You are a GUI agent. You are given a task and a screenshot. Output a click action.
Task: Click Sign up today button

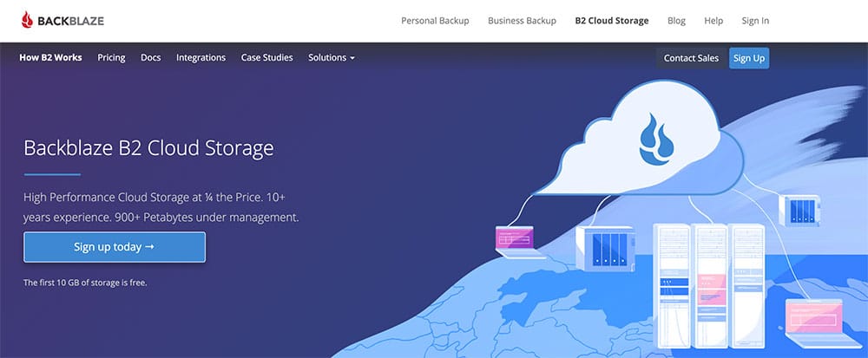[x=115, y=247]
